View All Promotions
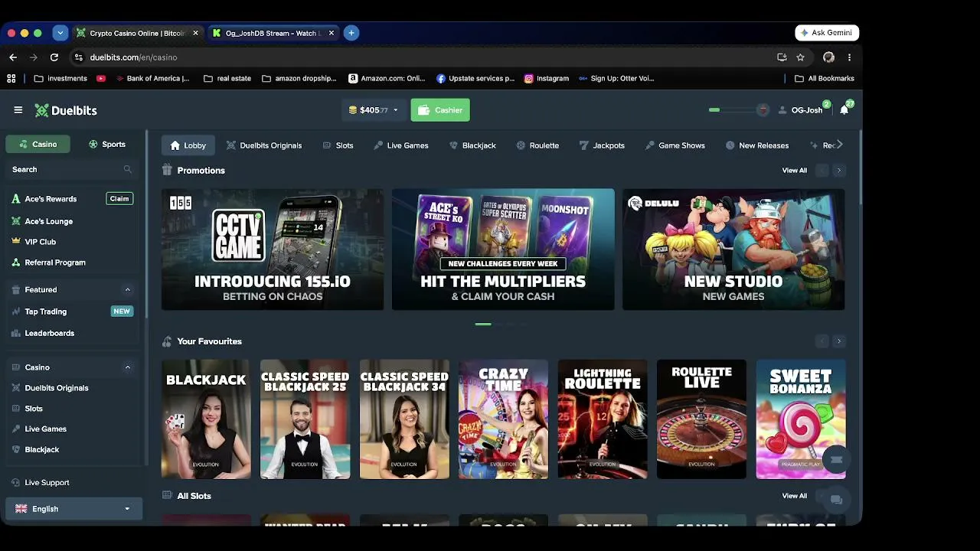 click(x=795, y=171)
